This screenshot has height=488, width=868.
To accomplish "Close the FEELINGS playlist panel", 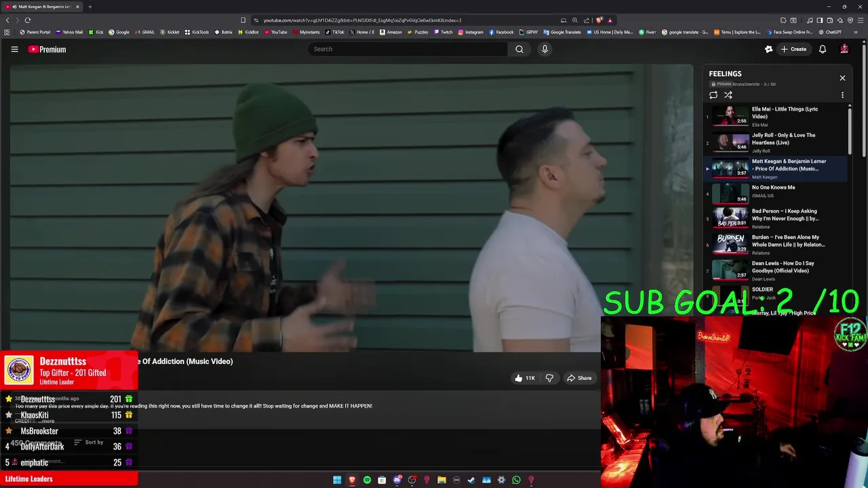I will coord(842,78).
